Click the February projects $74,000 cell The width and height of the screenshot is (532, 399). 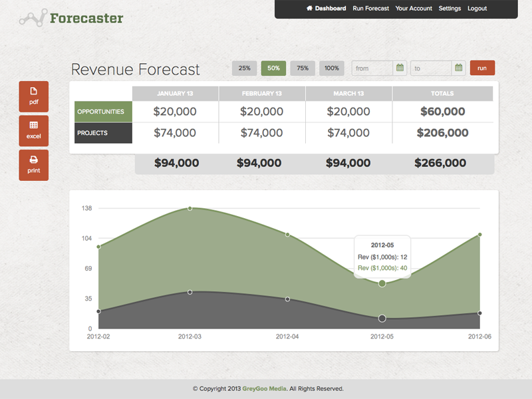point(261,133)
